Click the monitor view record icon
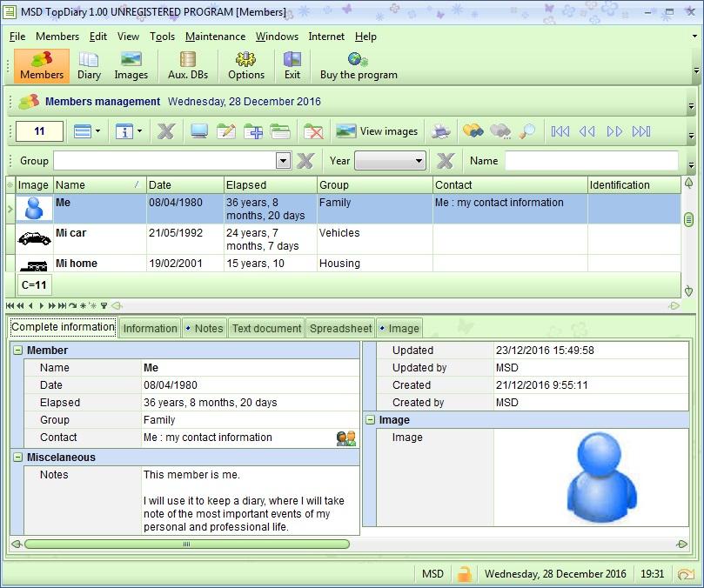Screen dimensions: 704x588 (199, 131)
